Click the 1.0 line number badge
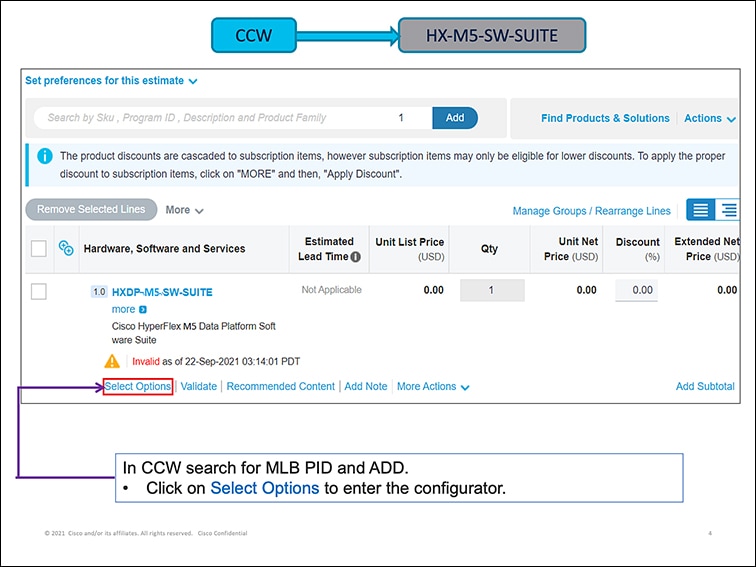 (99, 292)
